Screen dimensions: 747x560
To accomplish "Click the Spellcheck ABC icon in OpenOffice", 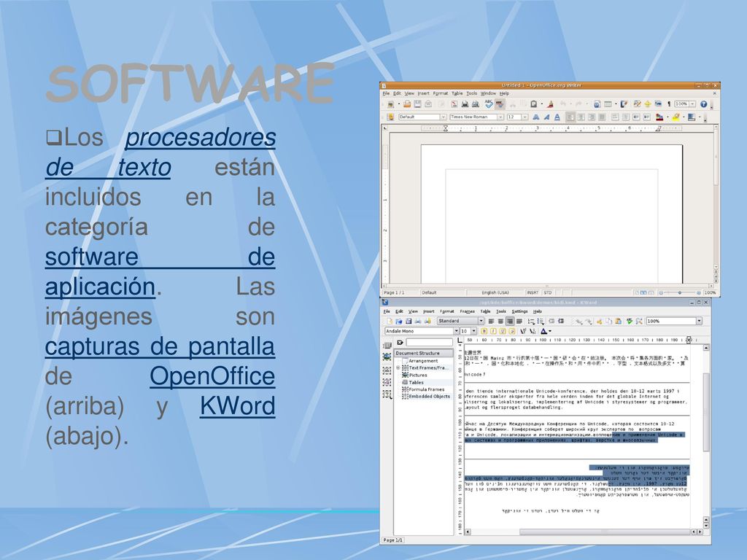I will click(x=488, y=104).
